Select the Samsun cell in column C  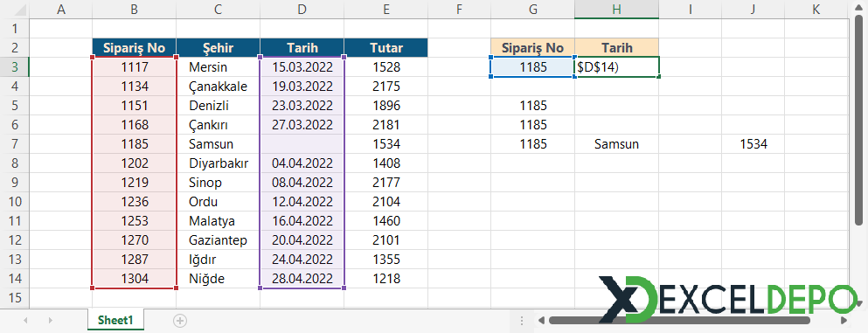219,144
